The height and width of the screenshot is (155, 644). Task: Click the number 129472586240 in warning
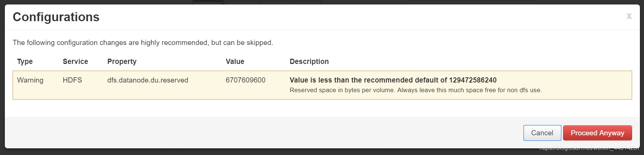click(473, 80)
